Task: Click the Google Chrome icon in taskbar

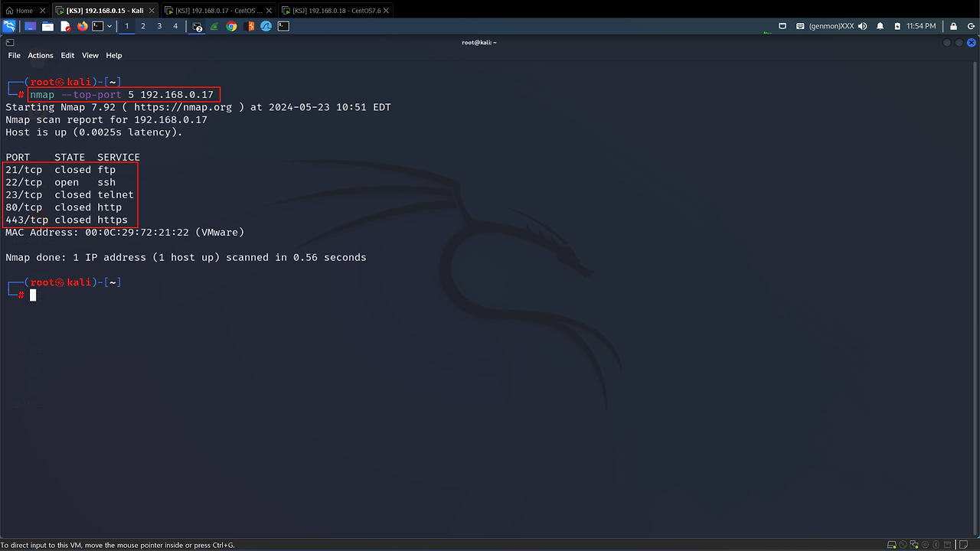Action: click(x=231, y=26)
